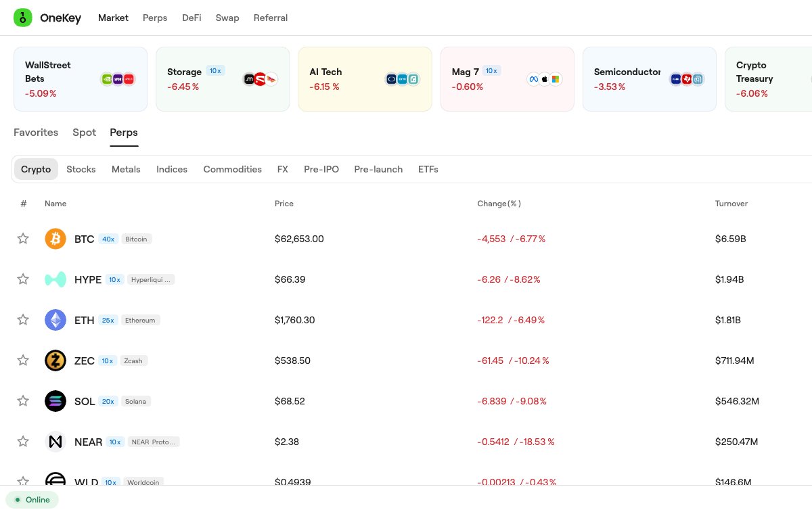Open the Swap page
The width and height of the screenshot is (812, 514).
coord(227,18)
